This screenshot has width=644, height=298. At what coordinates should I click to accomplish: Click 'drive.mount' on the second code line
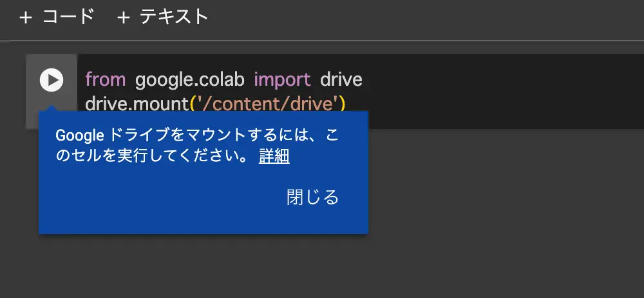coord(137,103)
